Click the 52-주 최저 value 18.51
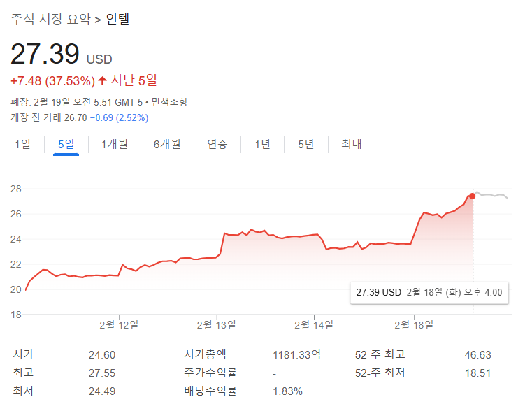 point(477,373)
